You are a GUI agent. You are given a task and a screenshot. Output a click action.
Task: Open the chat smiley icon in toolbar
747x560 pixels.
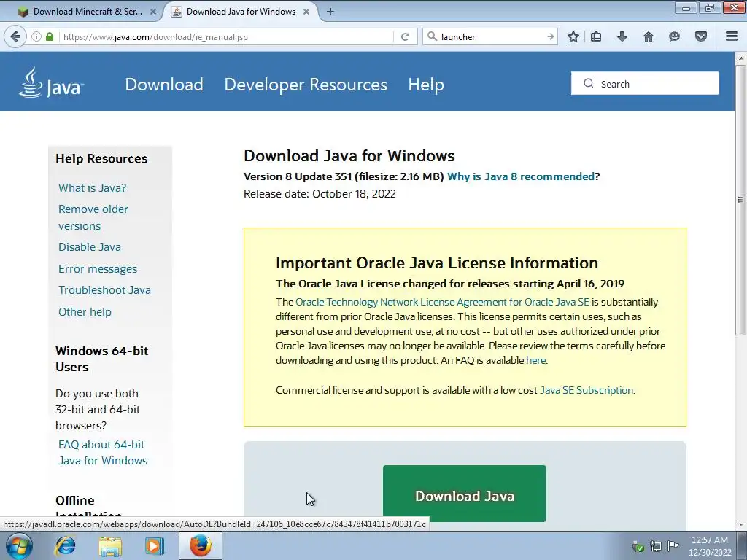674,36
